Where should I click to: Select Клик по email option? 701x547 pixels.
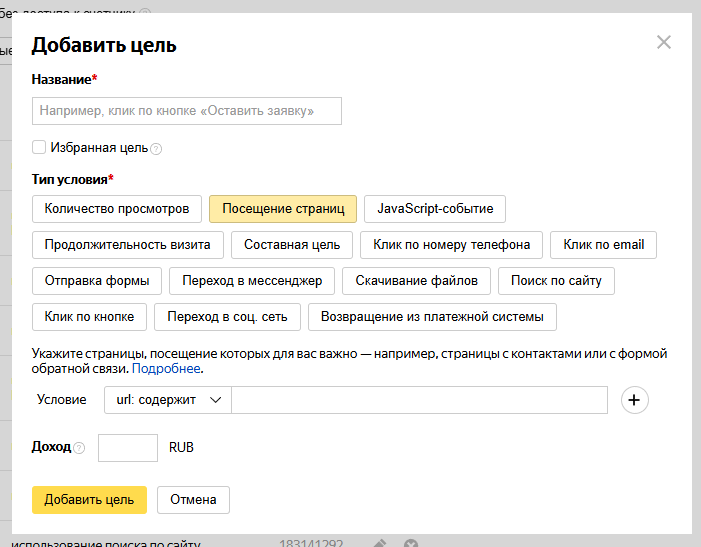tap(604, 245)
